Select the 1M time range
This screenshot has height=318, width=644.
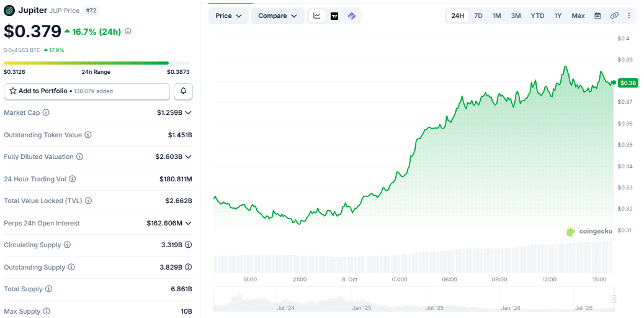496,16
